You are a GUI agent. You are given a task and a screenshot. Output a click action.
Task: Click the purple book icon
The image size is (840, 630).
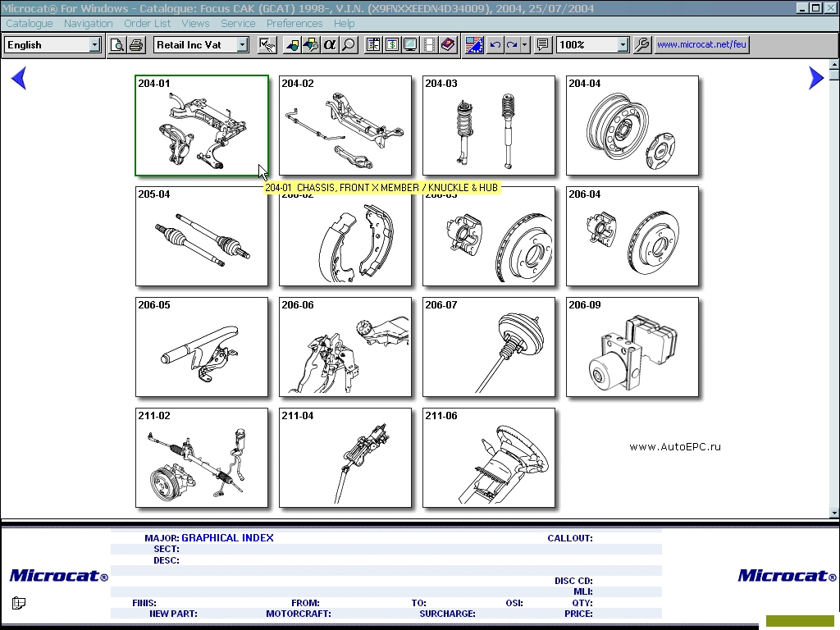pos(448,45)
